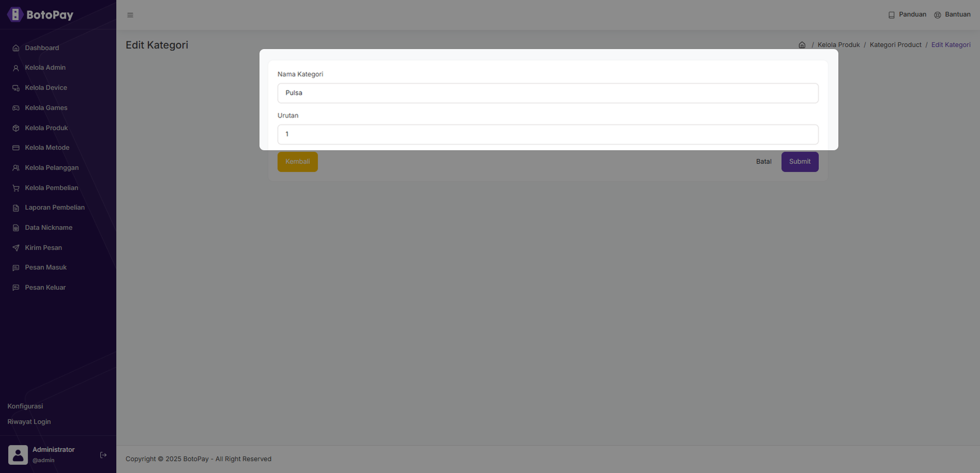The height and width of the screenshot is (473, 980).
Task: Click the BotoPay logo icon
Action: pyautogui.click(x=15, y=14)
